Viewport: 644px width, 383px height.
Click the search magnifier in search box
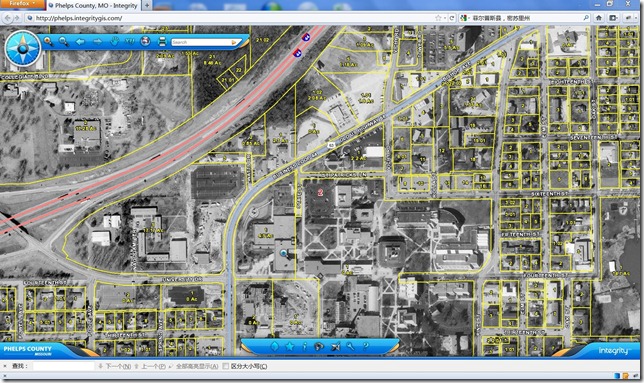coord(586,18)
